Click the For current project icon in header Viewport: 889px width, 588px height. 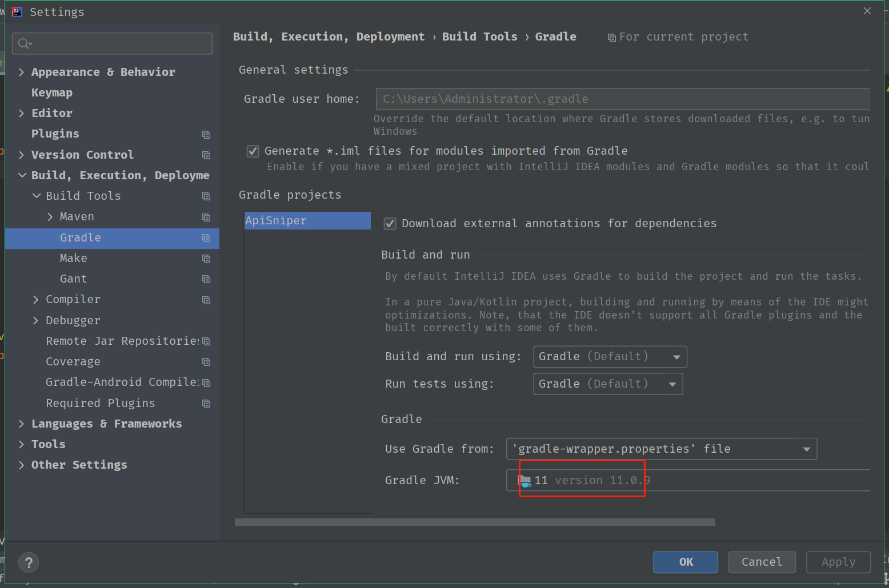(612, 38)
